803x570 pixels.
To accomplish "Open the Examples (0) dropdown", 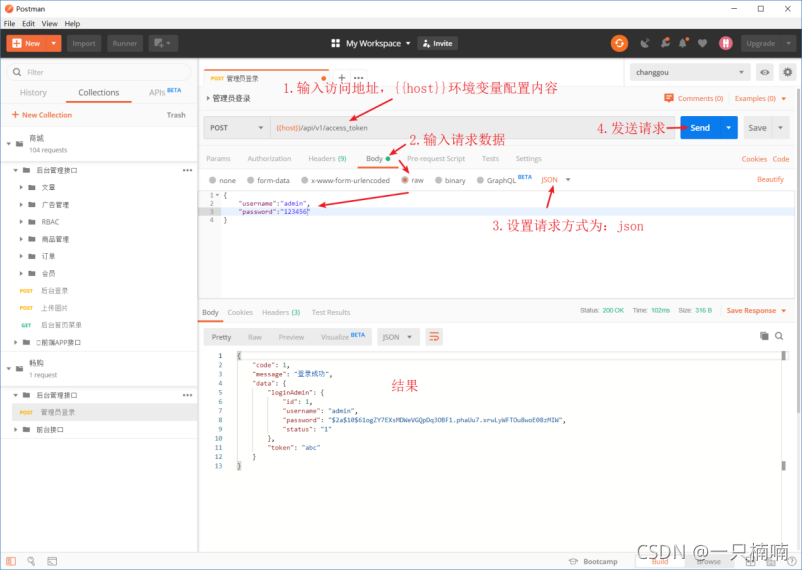I will coord(760,98).
